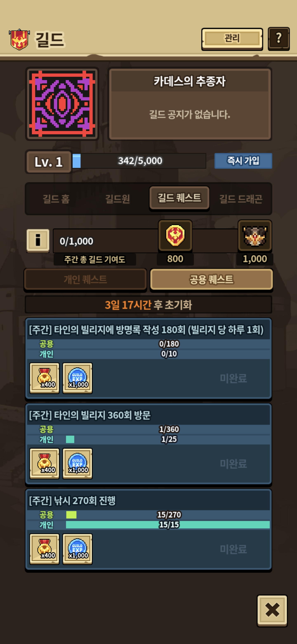Switch to 개인 퀘스트 personal quests
This screenshot has width=297, height=644.
point(85,279)
